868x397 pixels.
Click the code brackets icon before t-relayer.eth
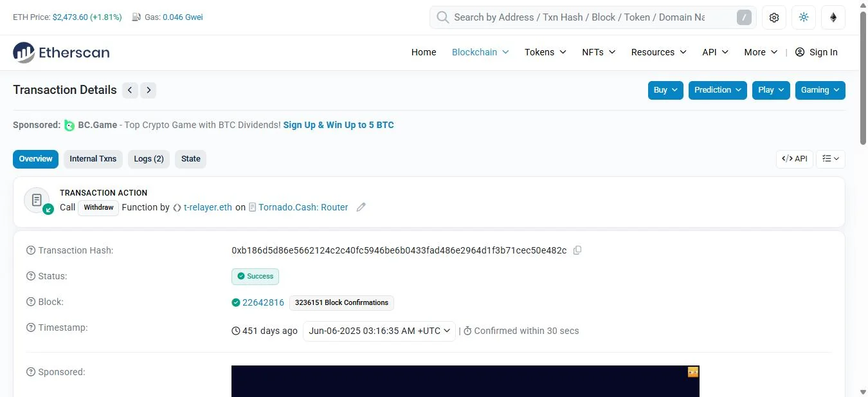(x=177, y=207)
